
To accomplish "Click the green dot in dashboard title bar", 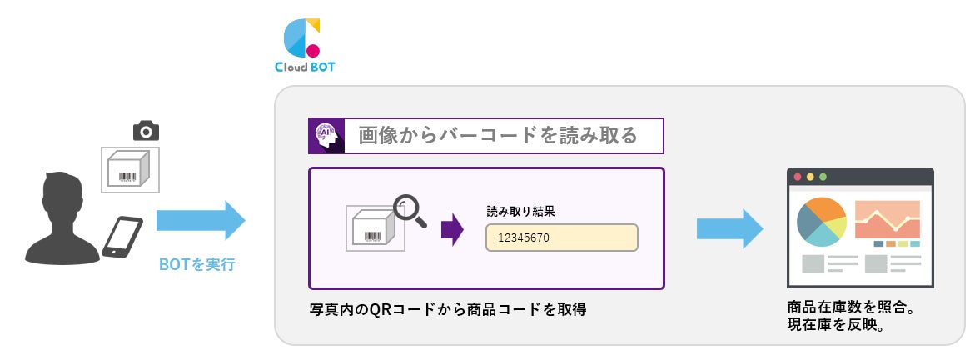I will (823, 177).
